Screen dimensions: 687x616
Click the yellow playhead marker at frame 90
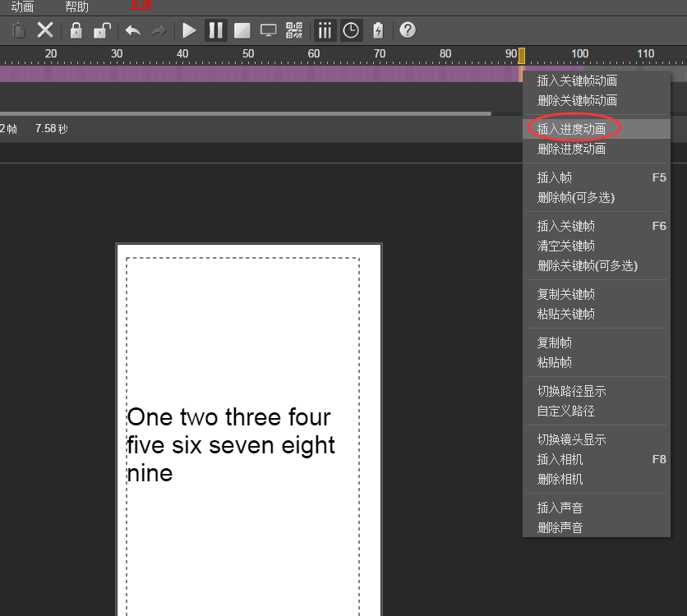(x=521, y=55)
